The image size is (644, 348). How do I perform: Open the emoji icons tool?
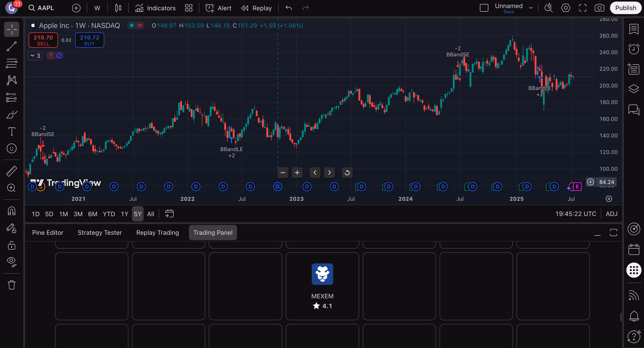[11, 148]
